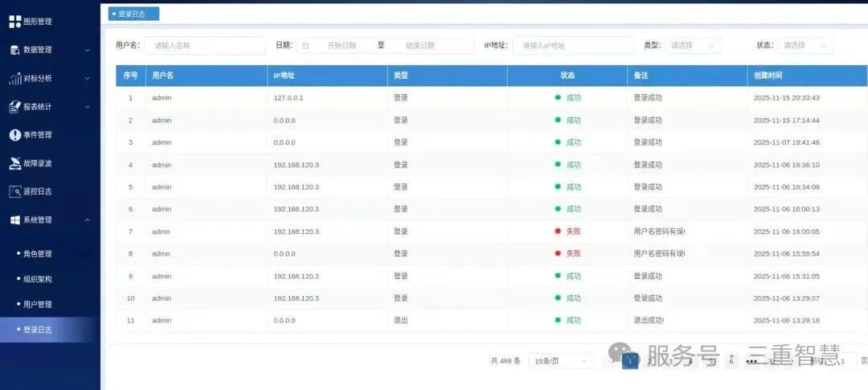Screen dimensions: 868x390
Task: Click the 结束日期 end date field
Action: click(x=420, y=45)
